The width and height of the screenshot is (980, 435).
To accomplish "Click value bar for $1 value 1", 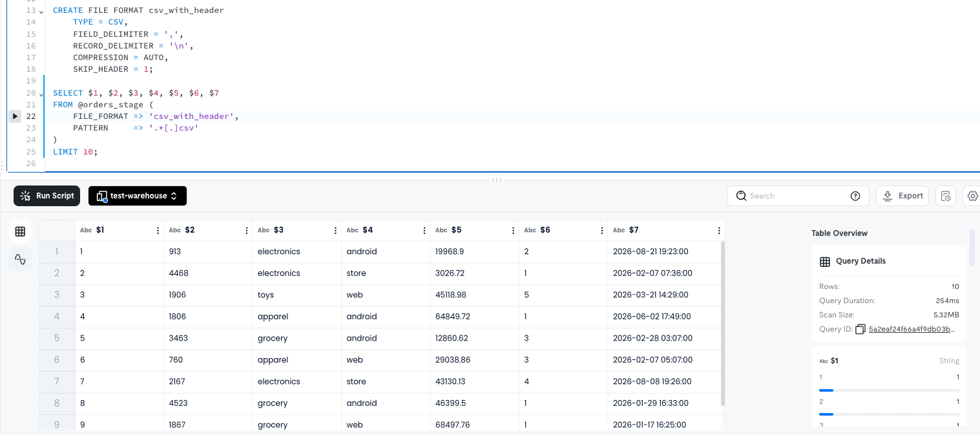I will tap(889, 390).
